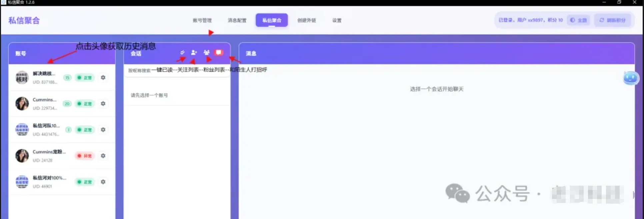The image size is (644, 219).
Task: Open the blue robot assistant icon
Action: tap(630, 78)
